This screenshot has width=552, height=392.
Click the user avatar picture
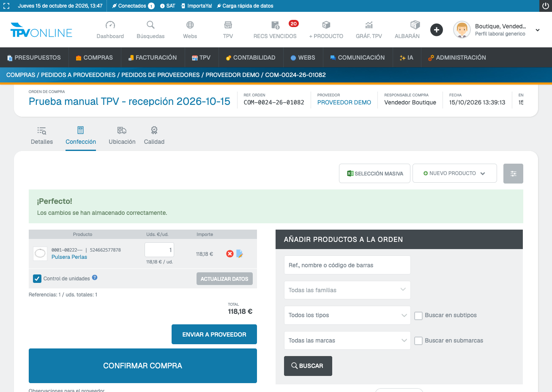coord(462,30)
